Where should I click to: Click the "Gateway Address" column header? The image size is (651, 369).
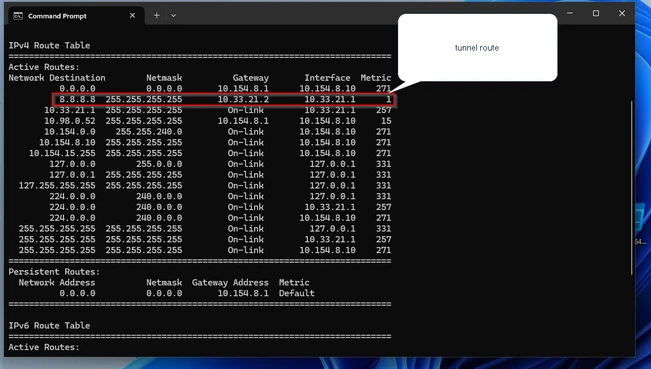tap(230, 283)
